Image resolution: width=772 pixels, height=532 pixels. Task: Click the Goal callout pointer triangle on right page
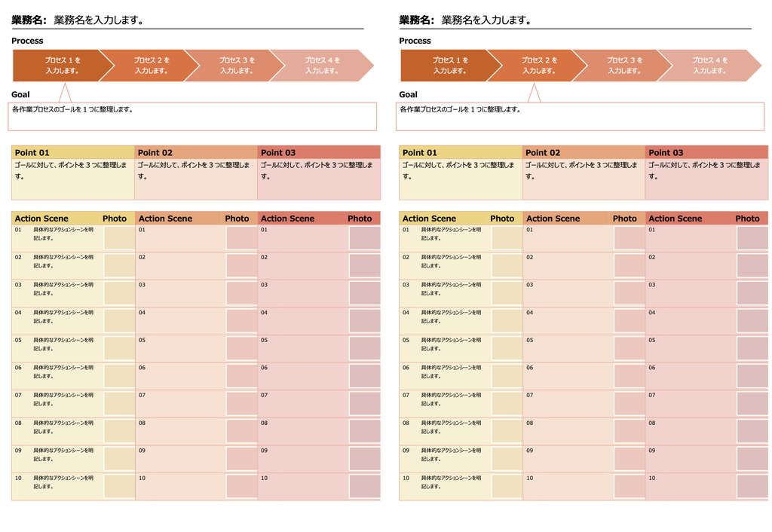coord(534,93)
